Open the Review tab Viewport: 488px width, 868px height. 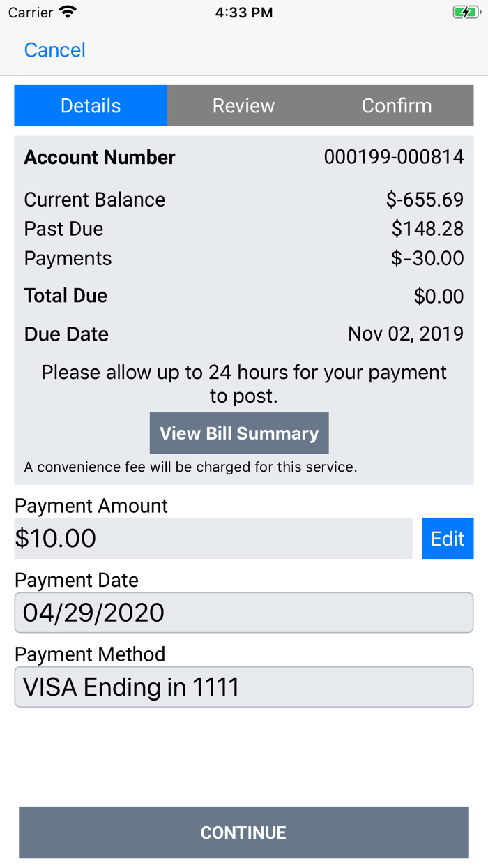point(243,106)
